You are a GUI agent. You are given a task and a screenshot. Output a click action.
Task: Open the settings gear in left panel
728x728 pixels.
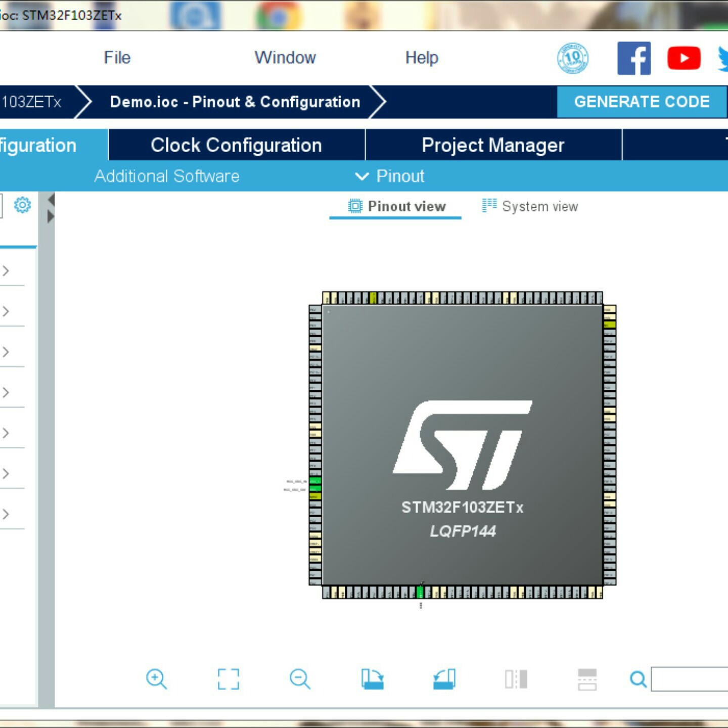tap(22, 205)
